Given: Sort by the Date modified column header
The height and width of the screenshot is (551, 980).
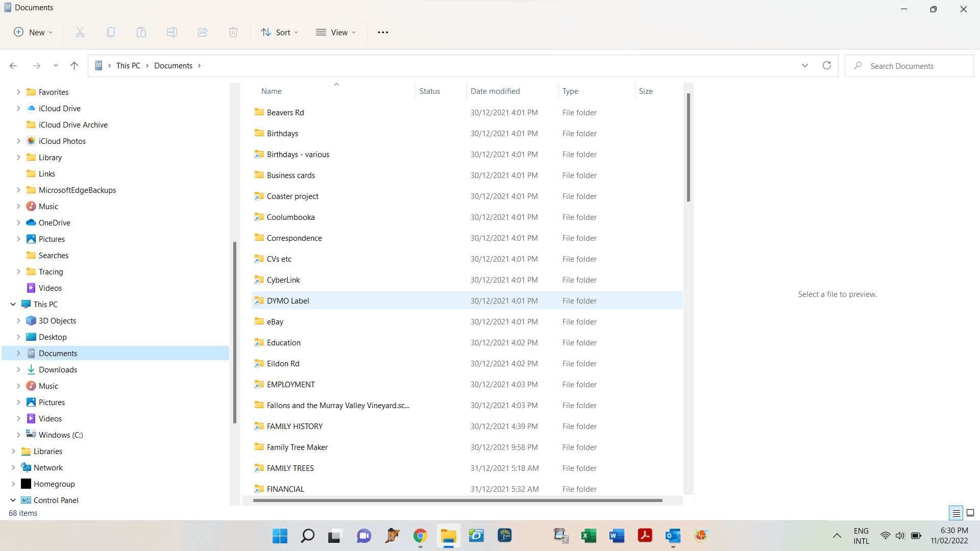Looking at the screenshot, I should pos(495,91).
